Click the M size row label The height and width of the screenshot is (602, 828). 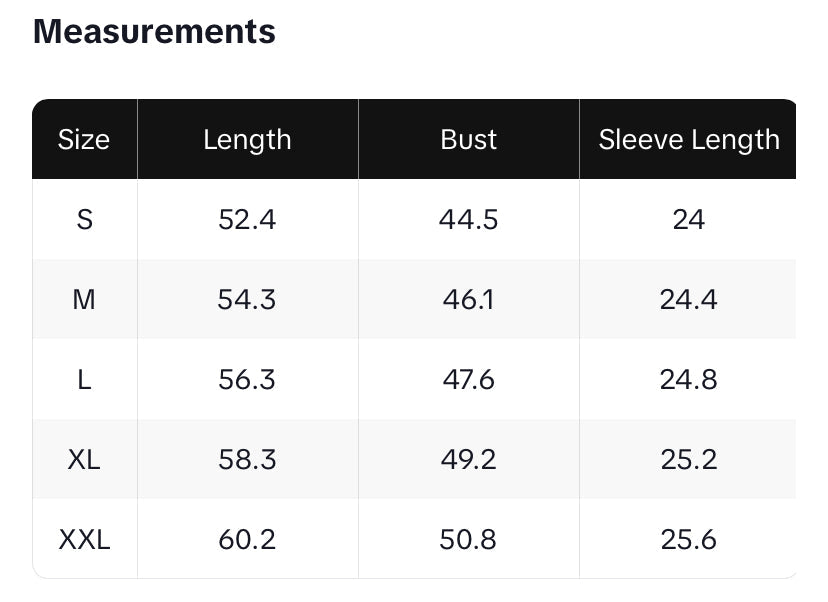pyautogui.click(x=84, y=299)
